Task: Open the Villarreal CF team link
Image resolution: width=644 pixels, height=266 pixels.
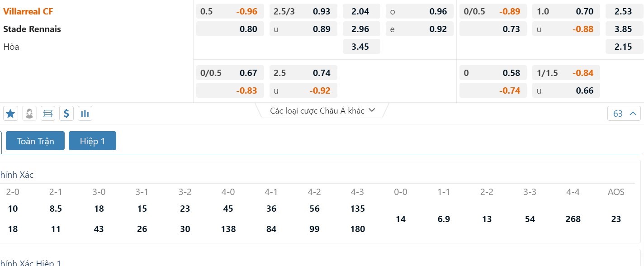Action: (28, 11)
